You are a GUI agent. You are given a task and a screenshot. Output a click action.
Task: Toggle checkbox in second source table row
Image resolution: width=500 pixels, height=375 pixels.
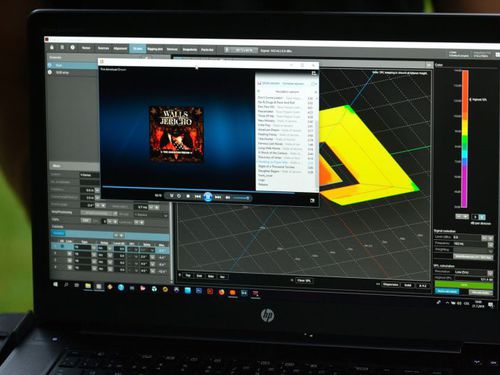(69, 254)
